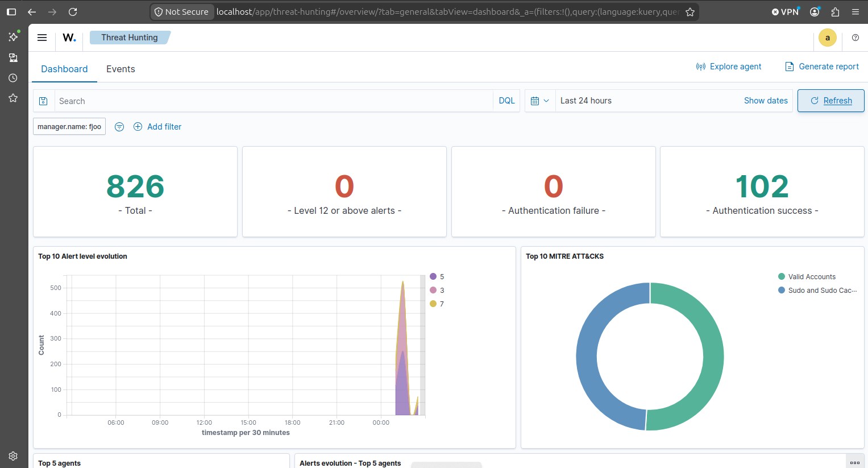The width and height of the screenshot is (868, 468).
Task: Go forward in browser history
Action: pyautogui.click(x=52, y=12)
